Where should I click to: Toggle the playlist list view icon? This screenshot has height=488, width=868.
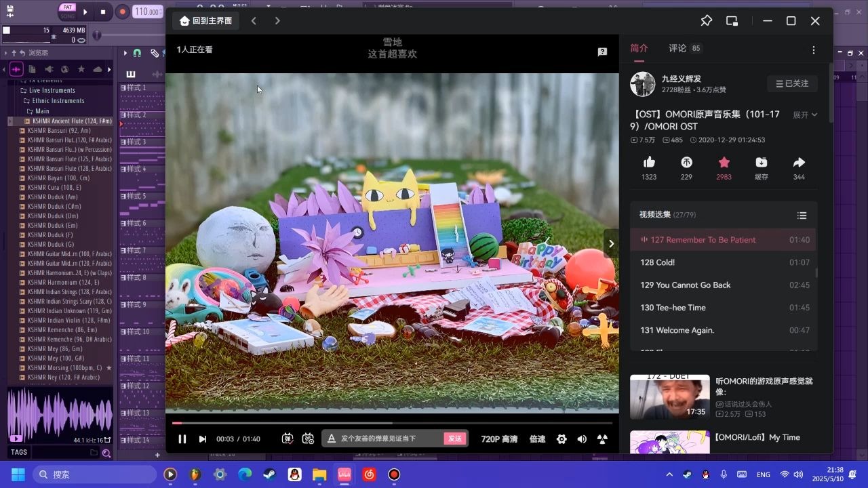coord(802,216)
